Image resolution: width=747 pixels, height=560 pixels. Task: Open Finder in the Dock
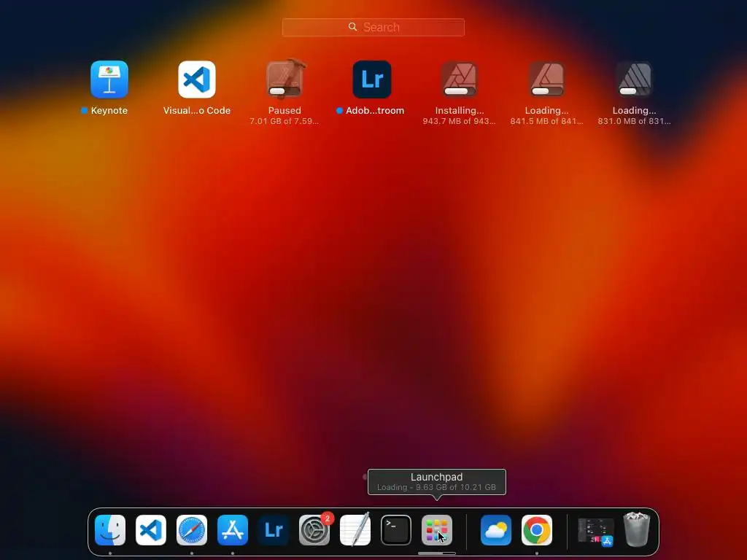[x=110, y=530]
